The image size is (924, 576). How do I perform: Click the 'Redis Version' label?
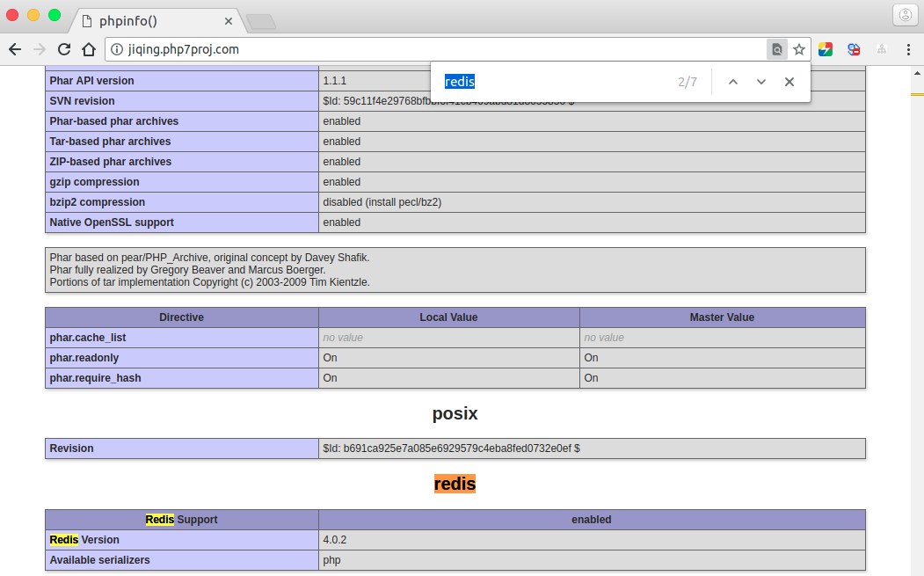click(84, 540)
